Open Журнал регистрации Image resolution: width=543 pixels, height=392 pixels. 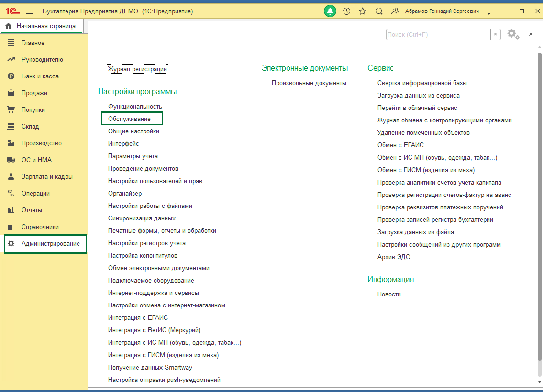coord(137,69)
